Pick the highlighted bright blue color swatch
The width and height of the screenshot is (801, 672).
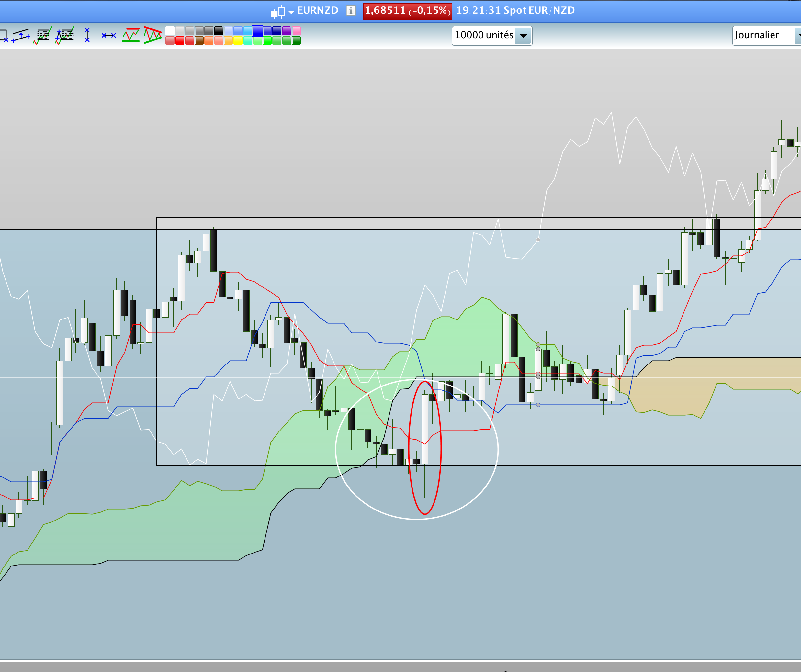click(x=257, y=31)
